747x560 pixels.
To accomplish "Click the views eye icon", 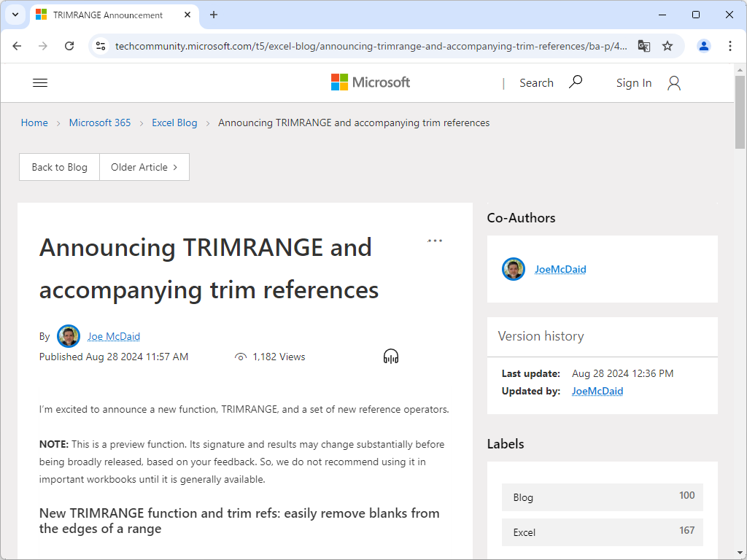I will pyautogui.click(x=241, y=357).
